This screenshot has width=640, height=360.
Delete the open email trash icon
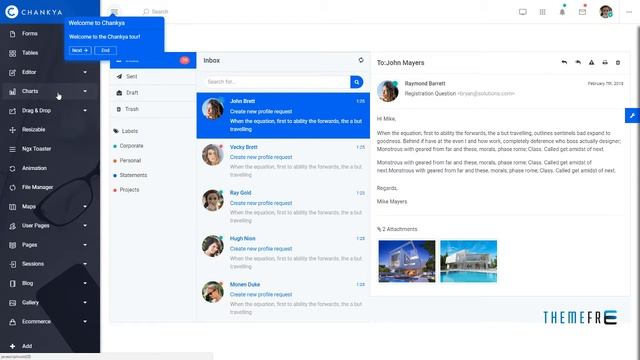(618, 62)
